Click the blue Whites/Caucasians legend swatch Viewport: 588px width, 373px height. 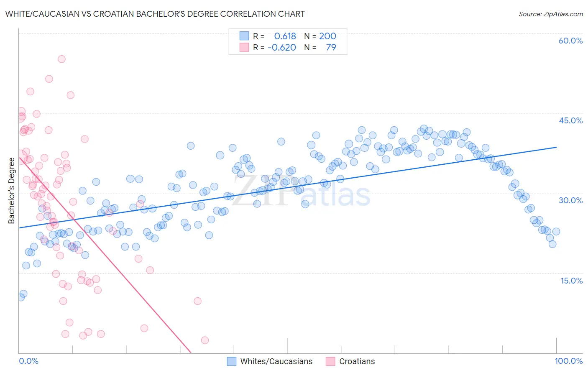[x=232, y=361]
